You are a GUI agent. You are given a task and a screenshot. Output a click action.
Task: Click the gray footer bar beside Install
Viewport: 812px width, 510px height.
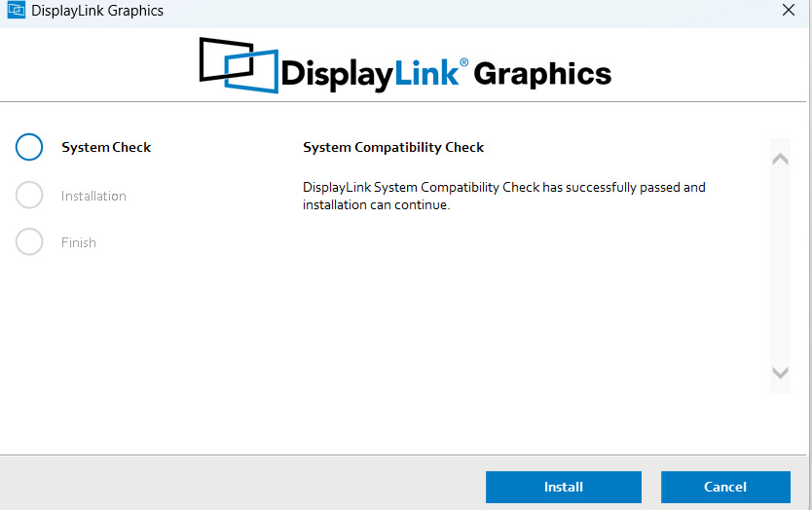(x=243, y=486)
